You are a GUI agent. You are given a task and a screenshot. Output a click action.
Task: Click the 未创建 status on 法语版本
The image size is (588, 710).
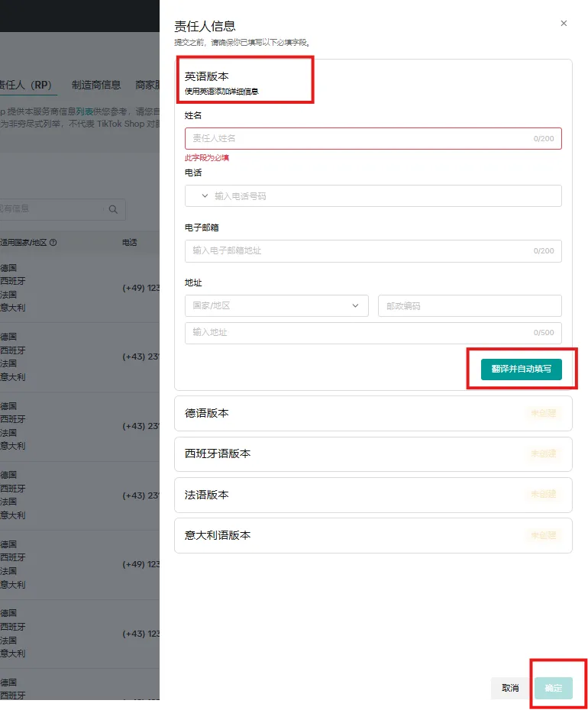pyautogui.click(x=544, y=494)
